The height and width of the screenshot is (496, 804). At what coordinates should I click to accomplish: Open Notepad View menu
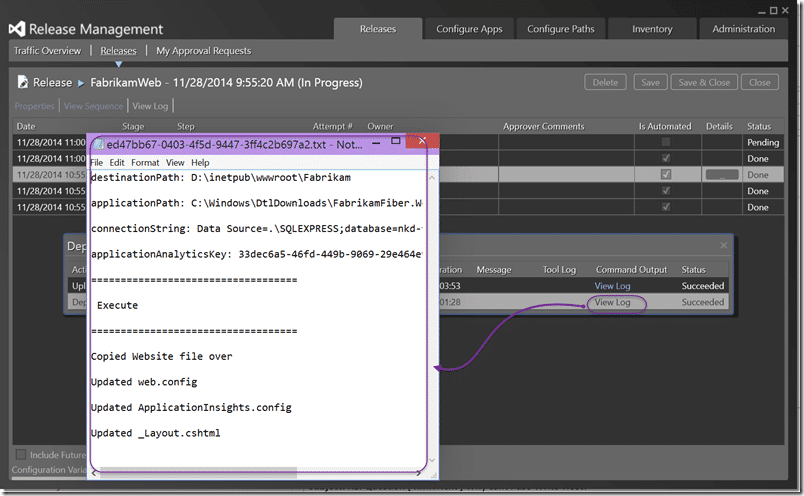[175, 162]
